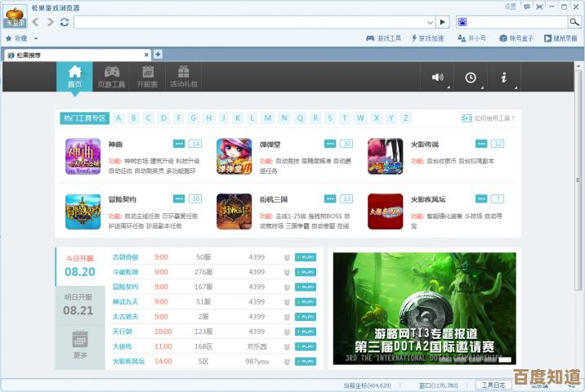Click the 街机三国 game icon
The width and height of the screenshot is (585, 392).
pyautogui.click(x=234, y=212)
